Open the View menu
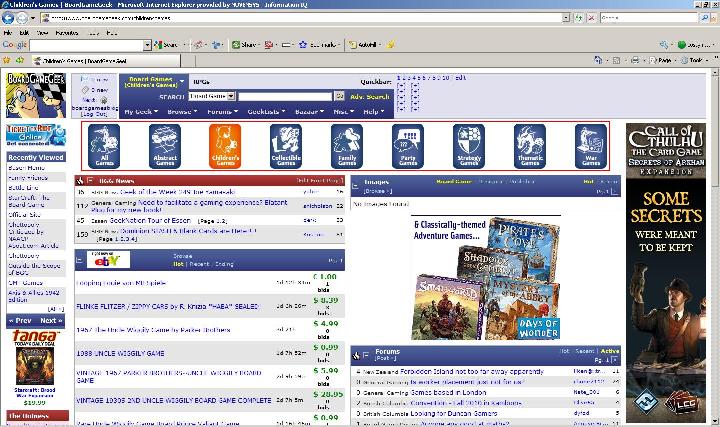 coord(42,33)
